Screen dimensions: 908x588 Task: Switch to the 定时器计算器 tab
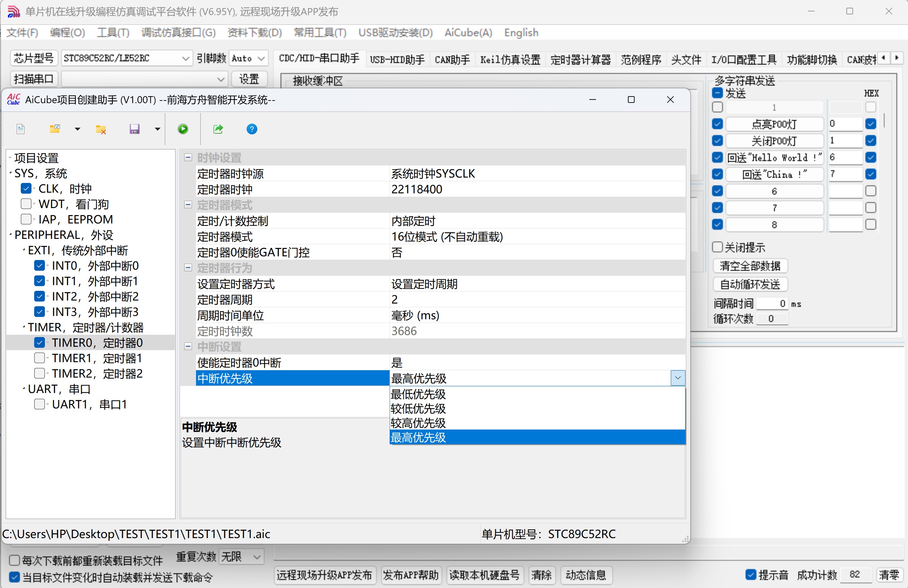click(580, 60)
